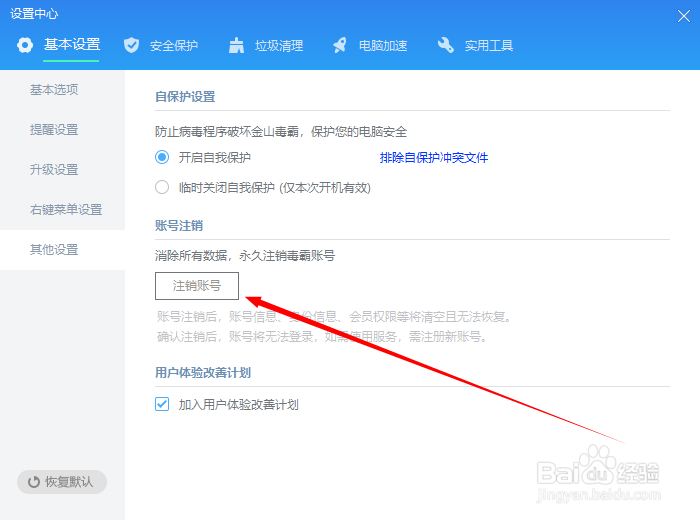Select 其他设置 in the sidebar

[62, 250]
